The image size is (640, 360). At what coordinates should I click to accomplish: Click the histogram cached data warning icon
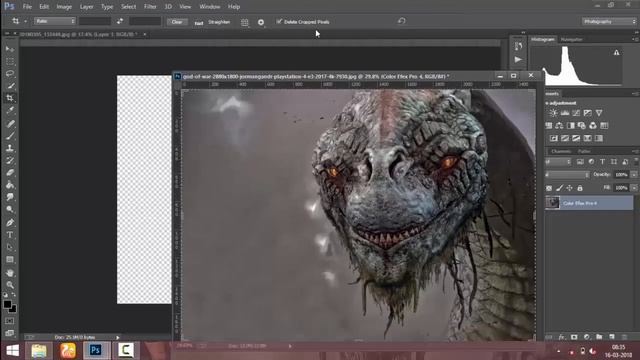[616, 52]
